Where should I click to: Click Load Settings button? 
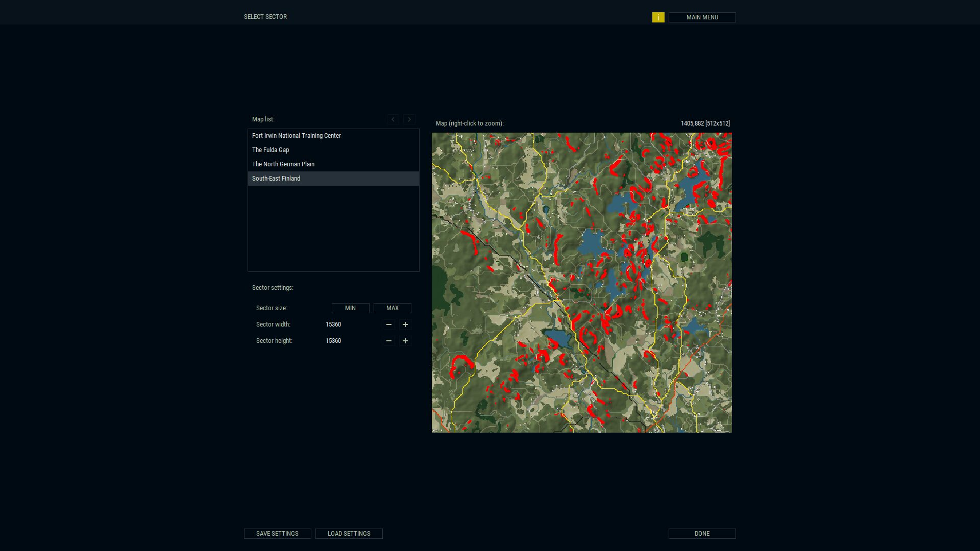coord(349,534)
